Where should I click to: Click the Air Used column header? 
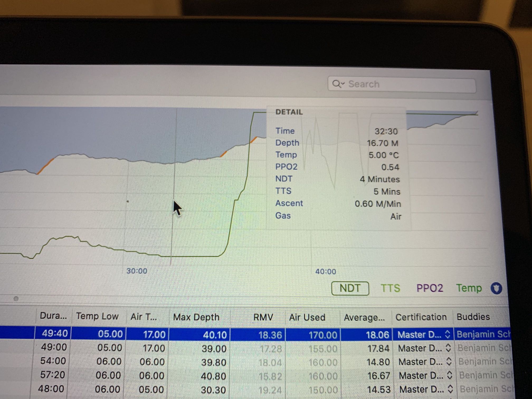[x=307, y=317]
